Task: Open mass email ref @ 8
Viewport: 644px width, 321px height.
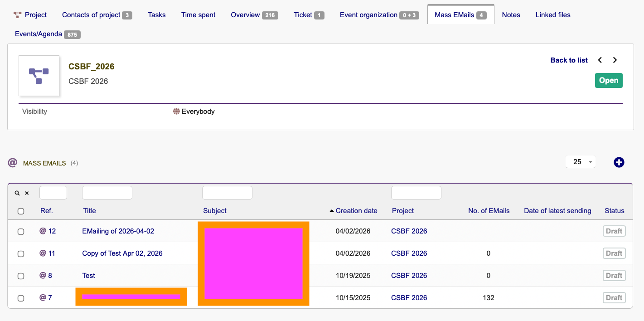Action: (x=46, y=276)
